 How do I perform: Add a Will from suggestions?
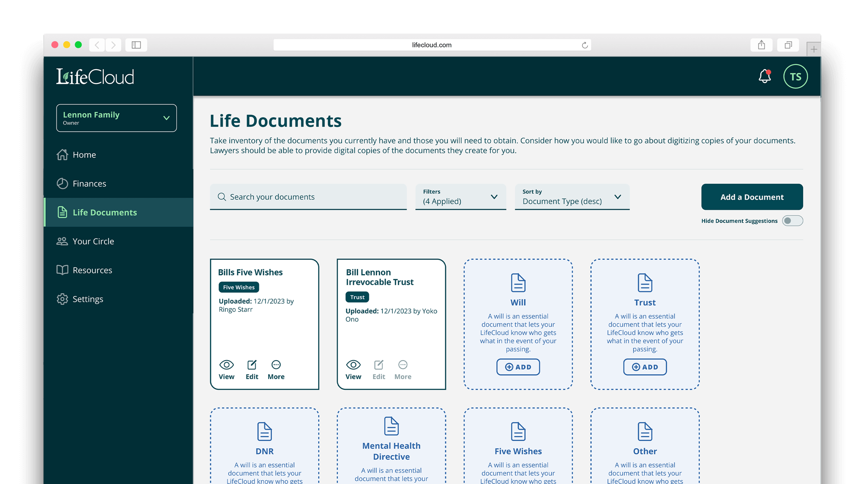[x=518, y=367]
